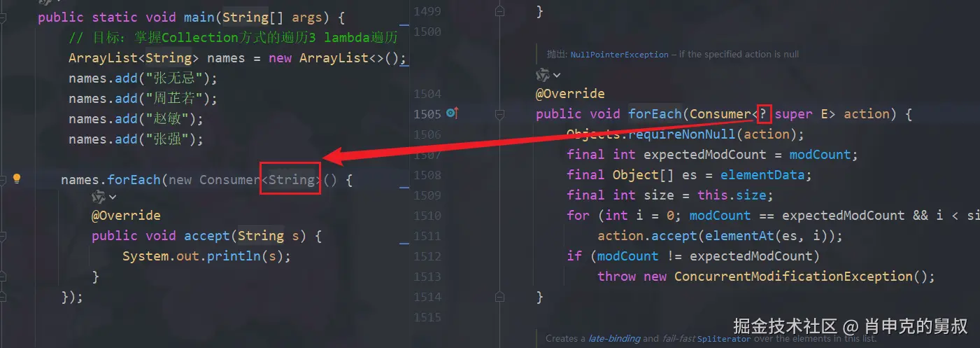
Task: Click the AI assistant icon above forEach @Override
Action: point(543,75)
